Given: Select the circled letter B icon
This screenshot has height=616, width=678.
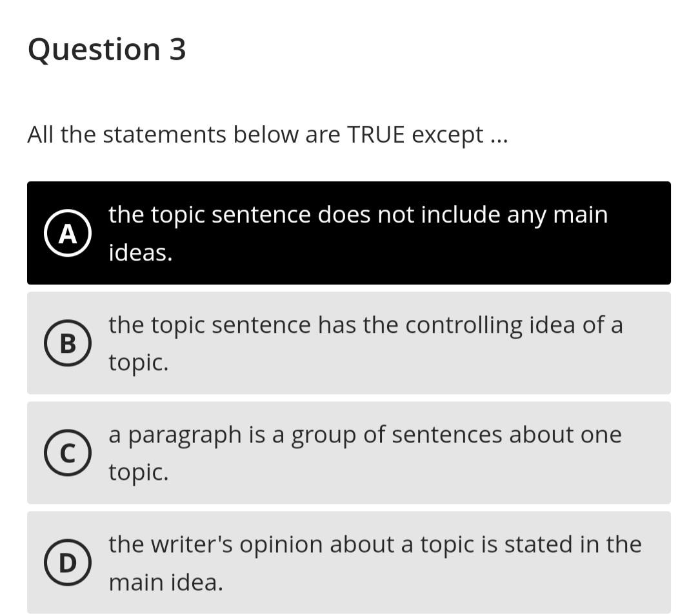Looking at the screenshot, I should tap(68, 343).
